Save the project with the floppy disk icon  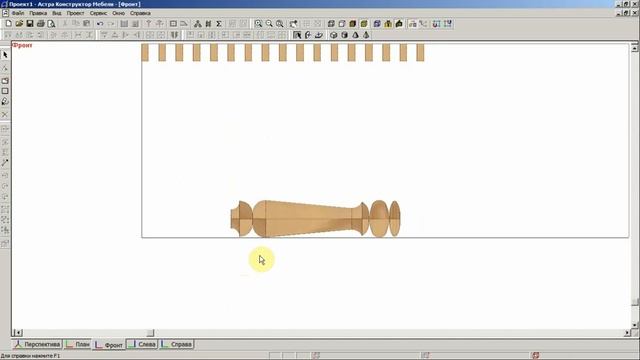pyautogui.click(x=30, y=24)
